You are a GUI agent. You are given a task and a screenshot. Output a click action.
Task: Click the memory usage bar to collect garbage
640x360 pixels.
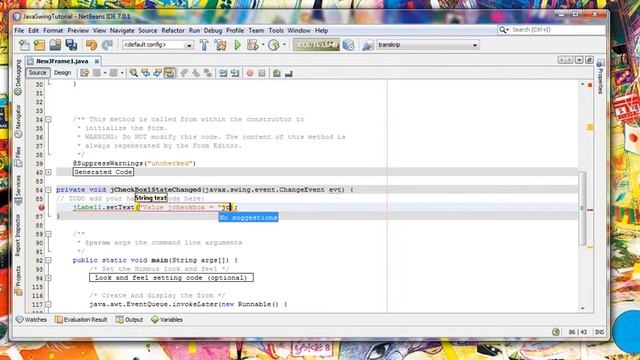[x=316, y=44]
